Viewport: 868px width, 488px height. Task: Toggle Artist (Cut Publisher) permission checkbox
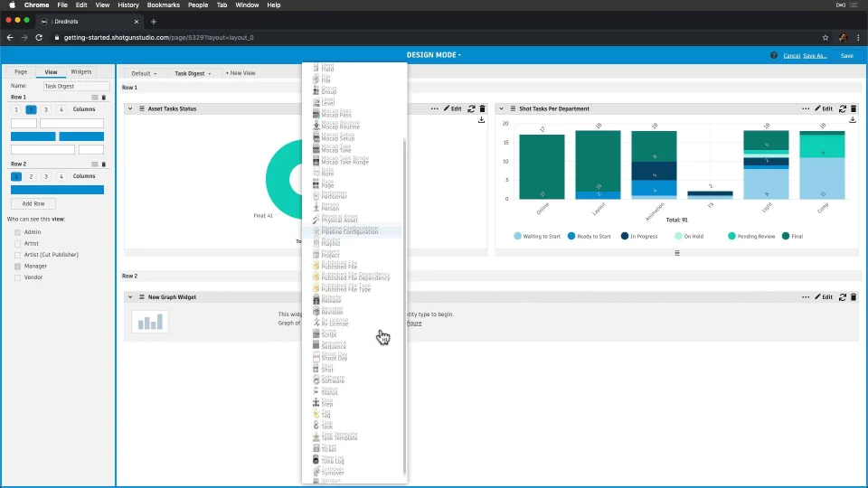(18, 255)
